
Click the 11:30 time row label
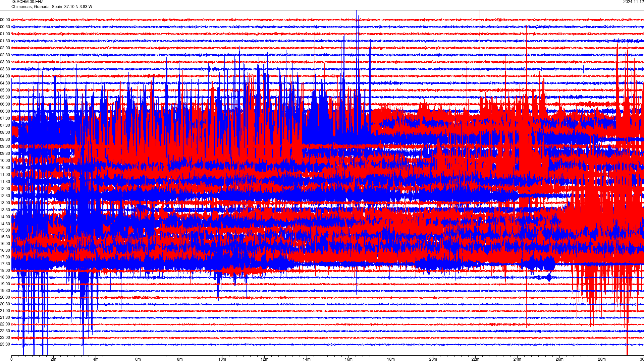point(5,182)
